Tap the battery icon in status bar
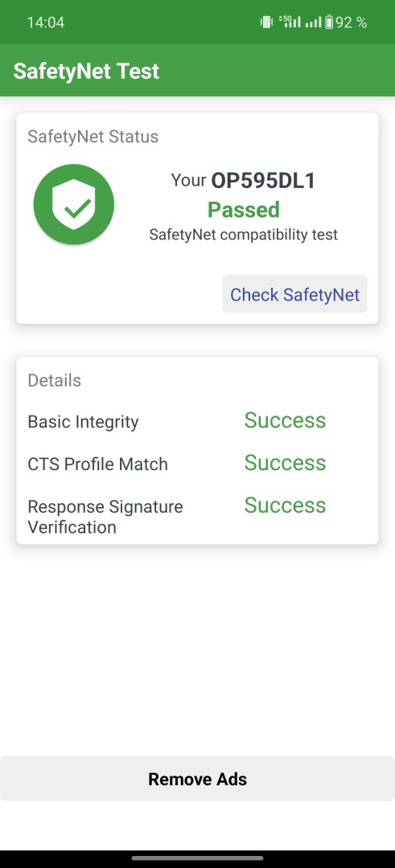Image resolution: width=395 pixels, height=868 pixels. tap(329, 23)
